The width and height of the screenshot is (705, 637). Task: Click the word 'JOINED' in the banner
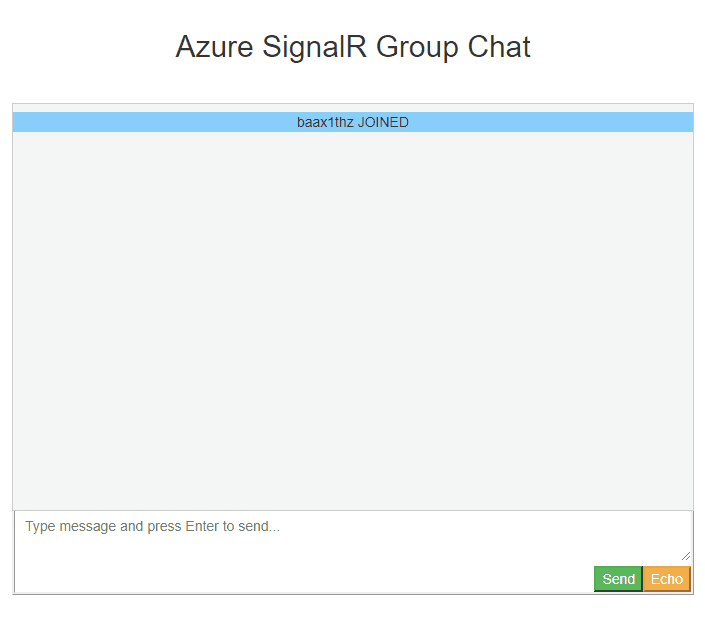[x=383, y=122]
